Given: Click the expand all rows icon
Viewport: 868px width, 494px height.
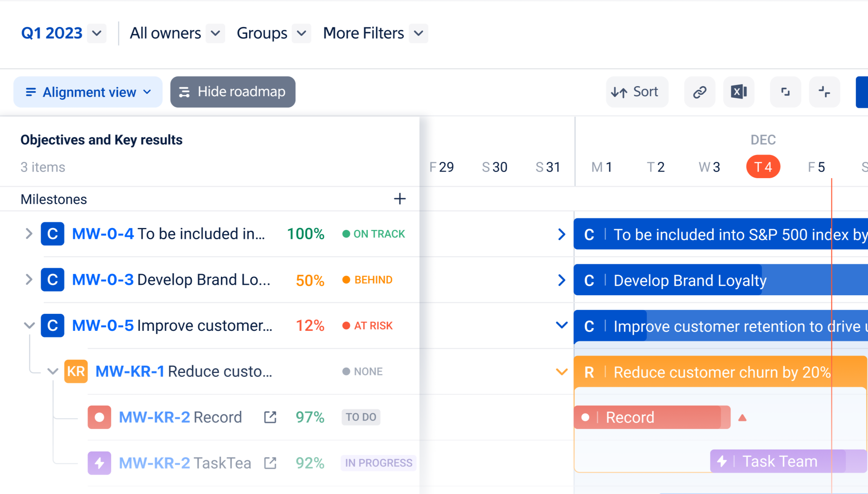Looking at the screenshot, I should 785,92.
